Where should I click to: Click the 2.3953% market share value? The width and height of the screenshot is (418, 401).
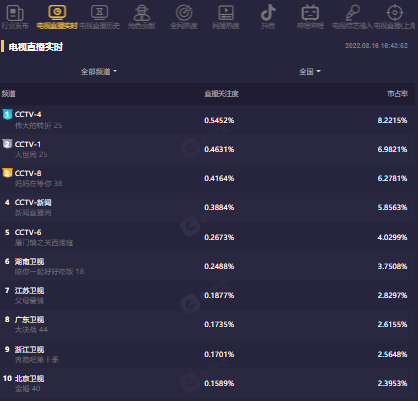coord(392,383)
